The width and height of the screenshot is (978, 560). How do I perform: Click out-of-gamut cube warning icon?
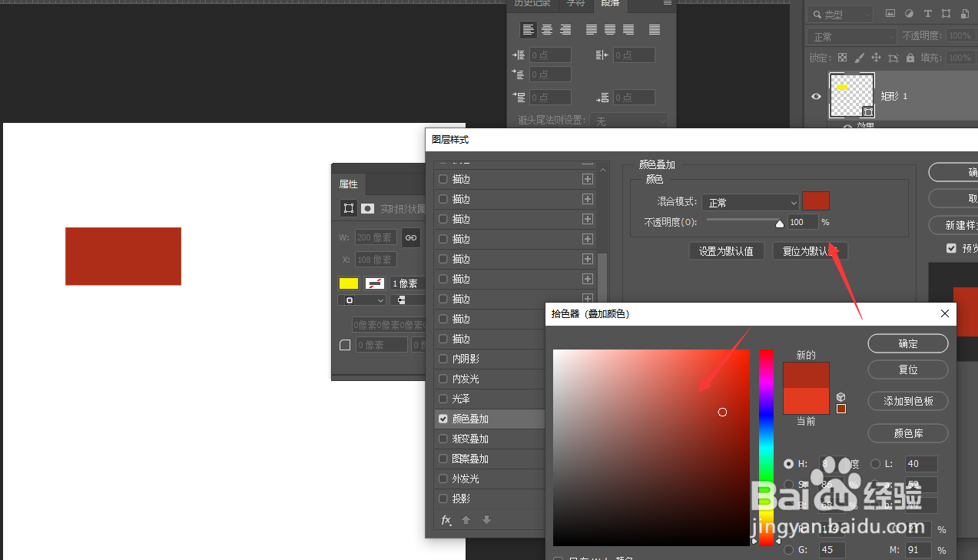[x=841, y=396]
